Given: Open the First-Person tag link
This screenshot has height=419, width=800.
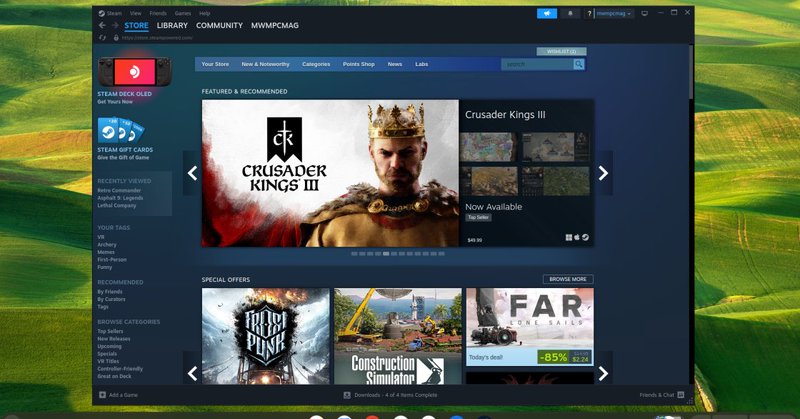Looking at the screenshot, I should pyautogui.click(x=112, y=260).
